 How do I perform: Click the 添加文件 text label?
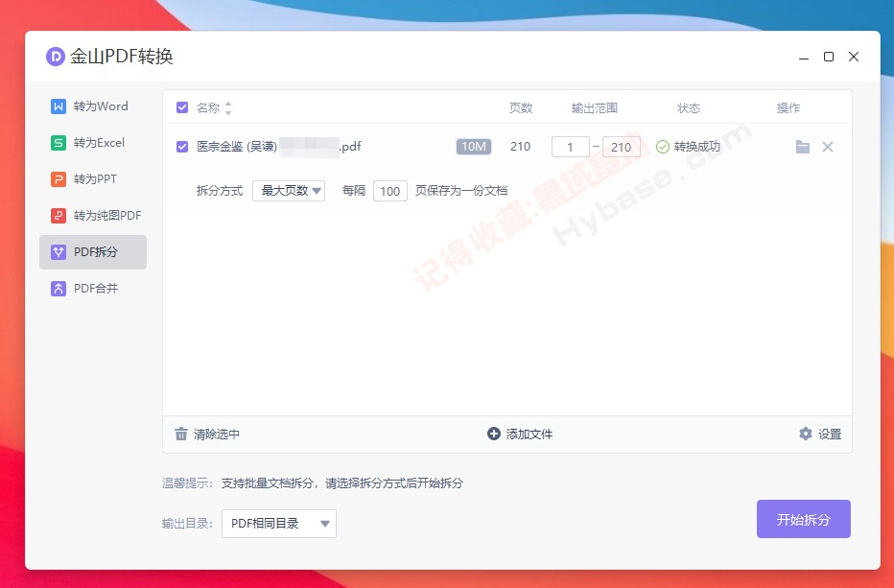click(x=529, y=435)
